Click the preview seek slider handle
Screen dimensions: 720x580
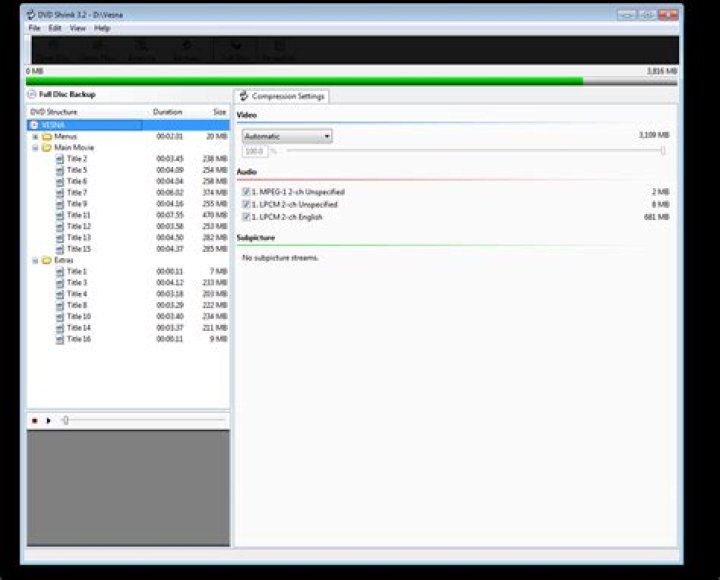pyautogui.click(x=66, y=421)
